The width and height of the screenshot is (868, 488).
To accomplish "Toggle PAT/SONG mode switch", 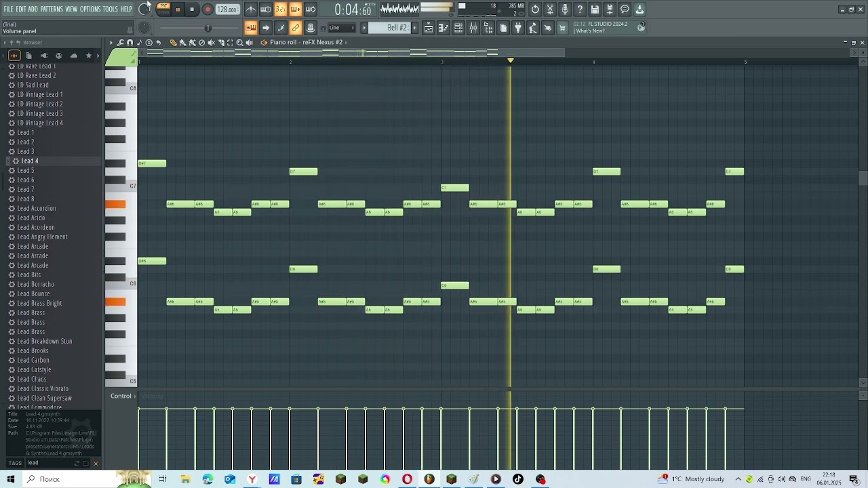I will tap(163, 9).
